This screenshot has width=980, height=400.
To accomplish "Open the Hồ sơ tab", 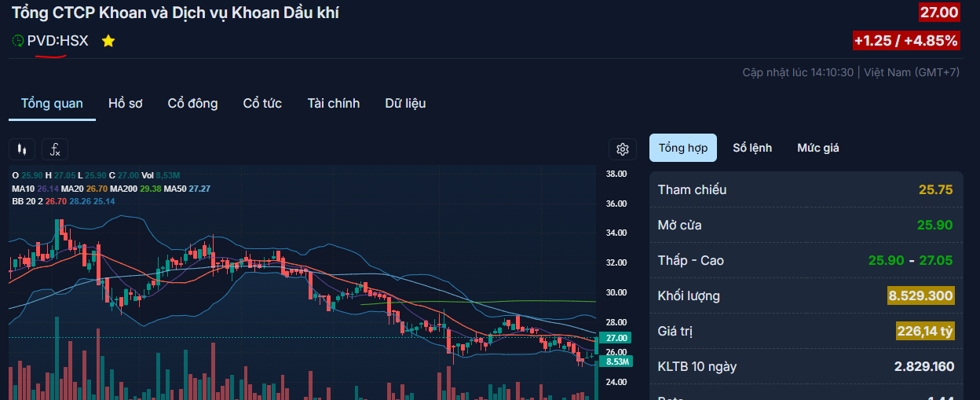I will (x=126, y=104).
